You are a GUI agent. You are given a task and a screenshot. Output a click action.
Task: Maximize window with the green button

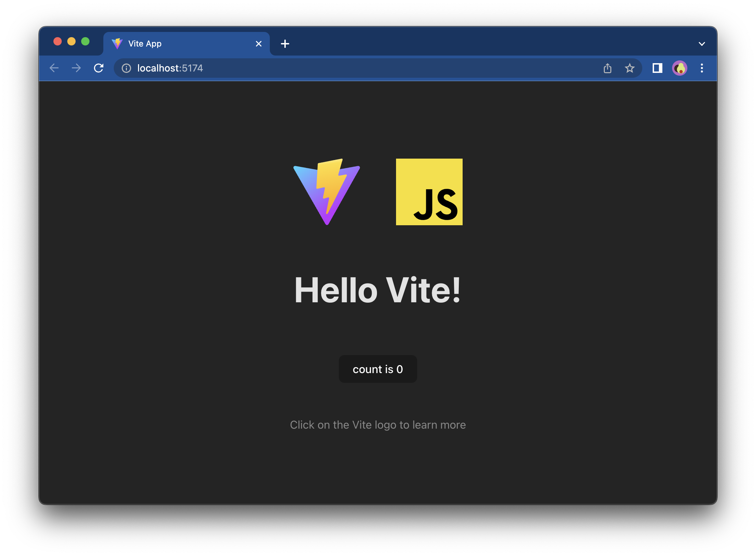85,42
